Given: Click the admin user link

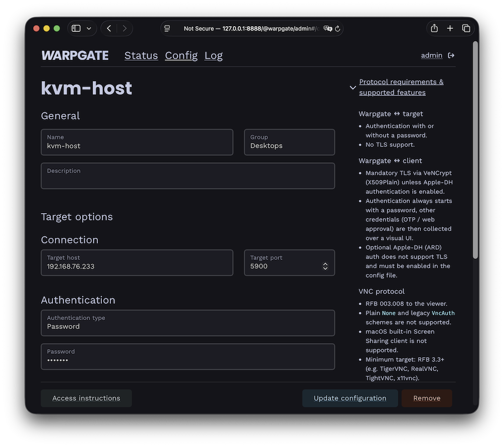Looking at the screenshot, I should (432, 55).
